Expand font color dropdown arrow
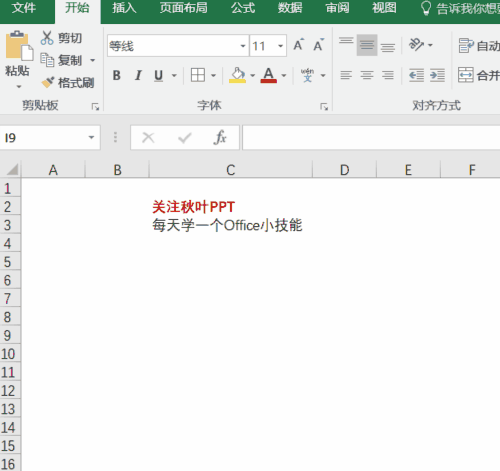This screenshot has width=500, height=471. click(284, 75)
